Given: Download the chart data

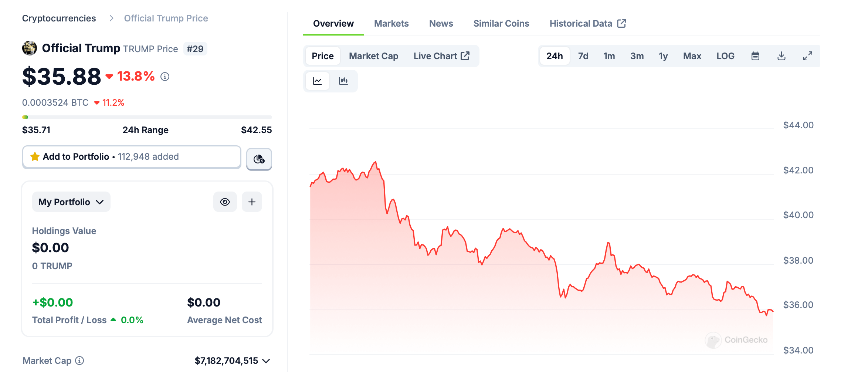Looking at the screenshot, I should coord(781,56).
